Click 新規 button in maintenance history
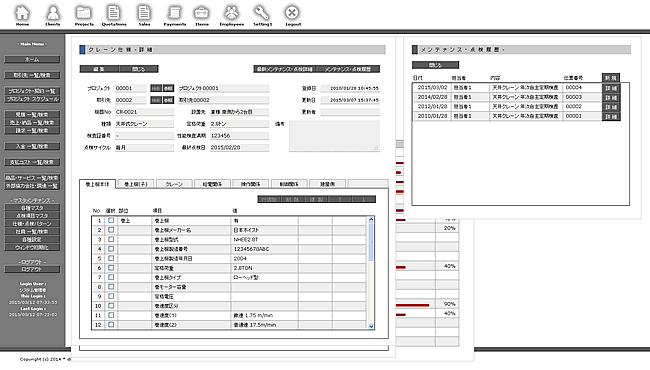Viewport: 650px width, 370px height. (611, 78)
